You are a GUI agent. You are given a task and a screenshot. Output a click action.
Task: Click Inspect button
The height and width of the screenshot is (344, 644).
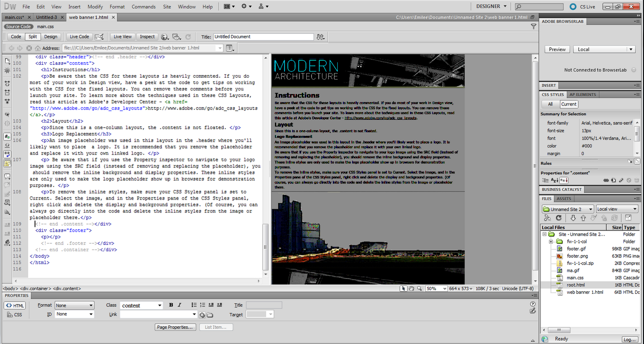coord(147,37)
